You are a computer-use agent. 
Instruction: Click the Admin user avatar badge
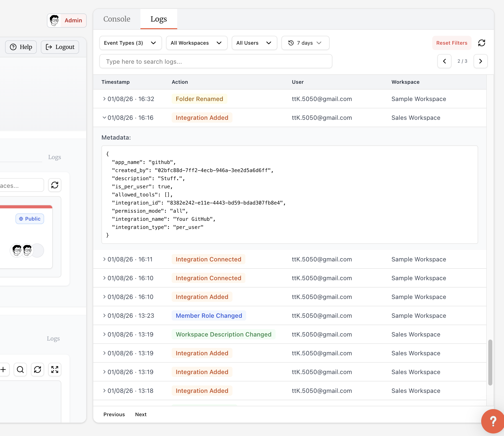(x=67, y=20)
